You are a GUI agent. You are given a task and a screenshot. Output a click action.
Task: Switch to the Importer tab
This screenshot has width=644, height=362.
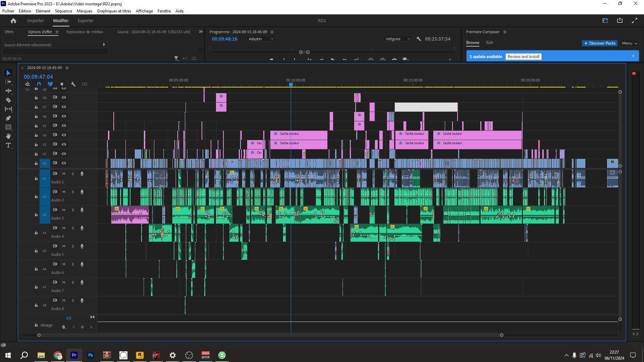point(36,21)
